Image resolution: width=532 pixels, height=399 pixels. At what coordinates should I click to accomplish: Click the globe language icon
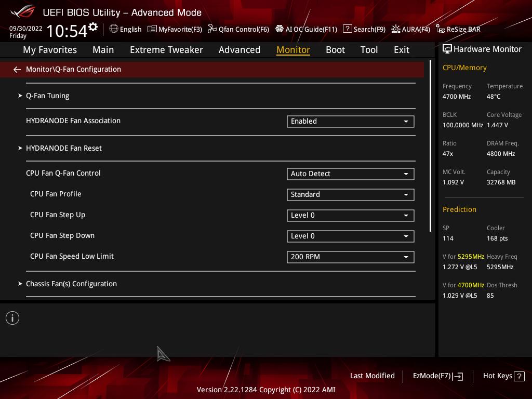click(x=114, y=29)
